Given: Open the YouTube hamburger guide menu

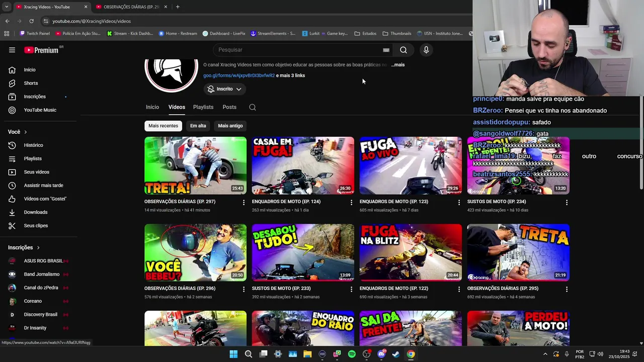Looking at the screenshot, I should pyautogui.click(x=12, y=50).
